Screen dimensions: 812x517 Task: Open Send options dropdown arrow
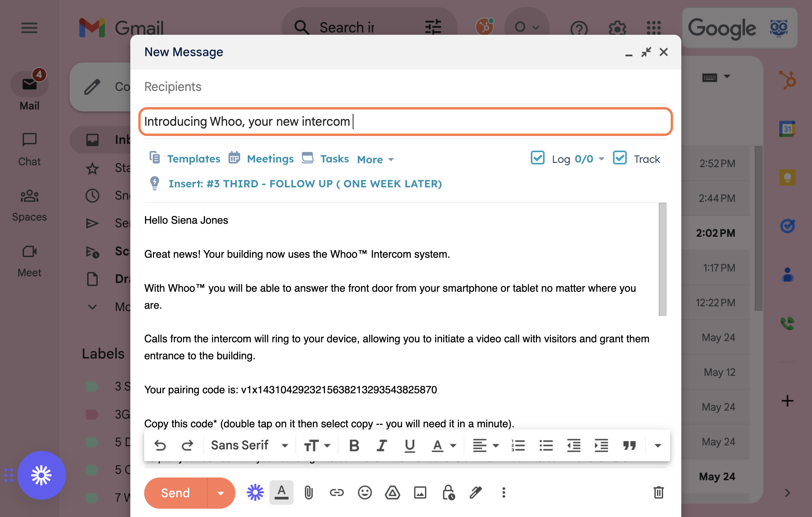[221, 493]
